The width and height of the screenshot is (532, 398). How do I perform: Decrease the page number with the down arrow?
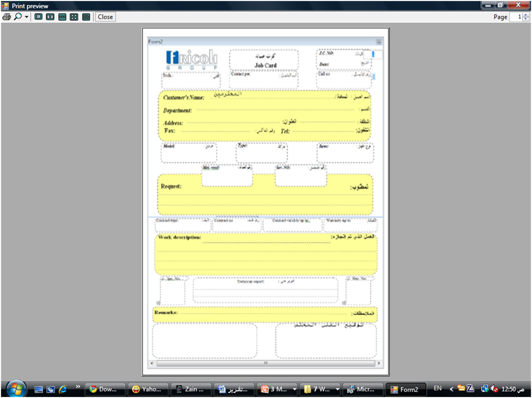(526, 19)
